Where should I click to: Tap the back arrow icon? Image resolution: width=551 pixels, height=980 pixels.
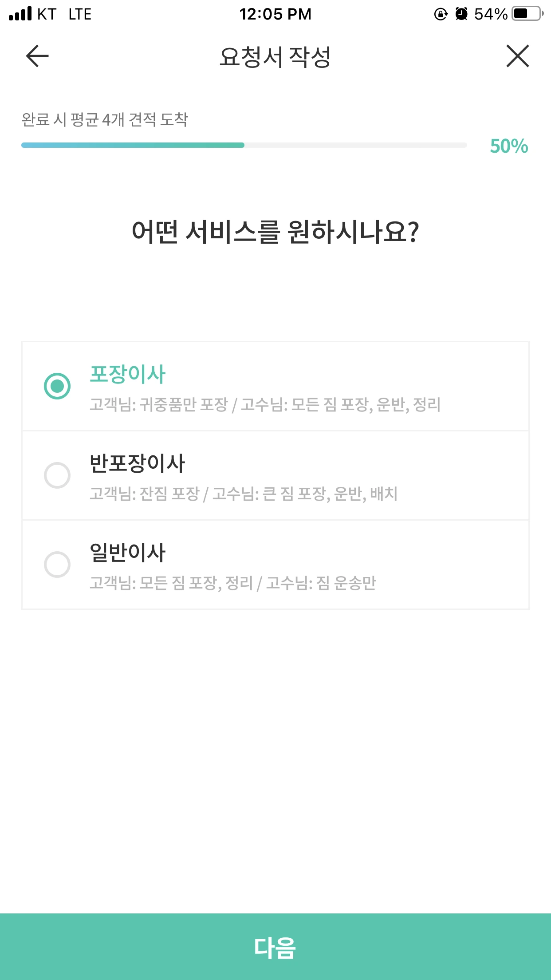37,56
